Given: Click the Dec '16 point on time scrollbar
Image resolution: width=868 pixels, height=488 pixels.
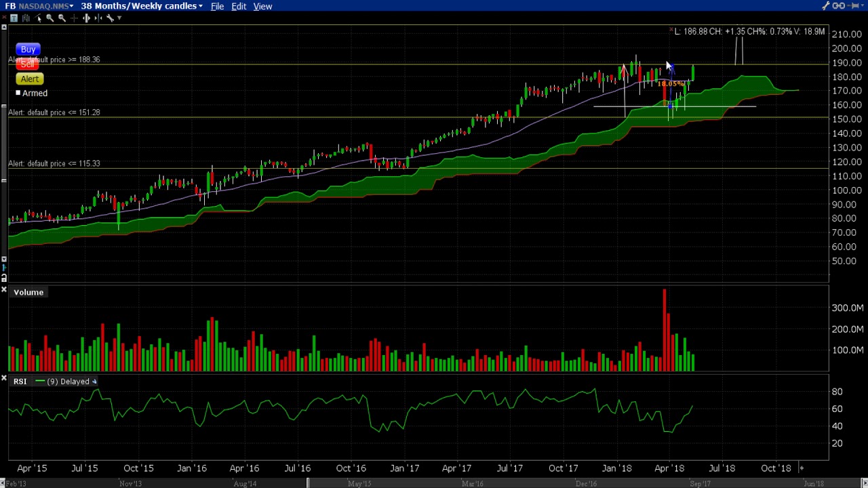Looking at the screenshot, I should tap(586, 484).
